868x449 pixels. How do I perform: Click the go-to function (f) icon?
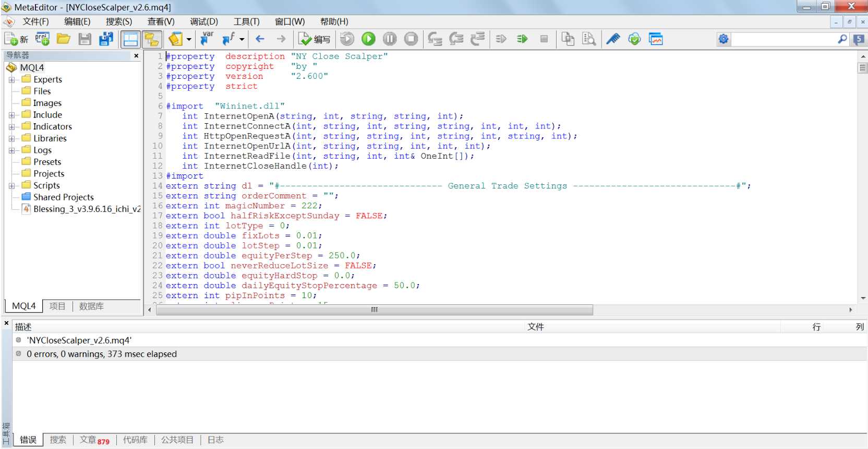pos(228,39)
